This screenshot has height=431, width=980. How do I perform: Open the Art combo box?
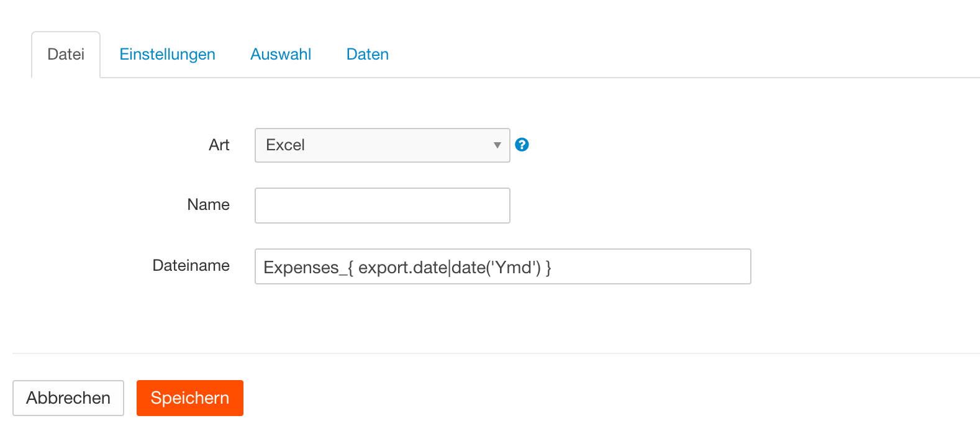tap(382, 145)
